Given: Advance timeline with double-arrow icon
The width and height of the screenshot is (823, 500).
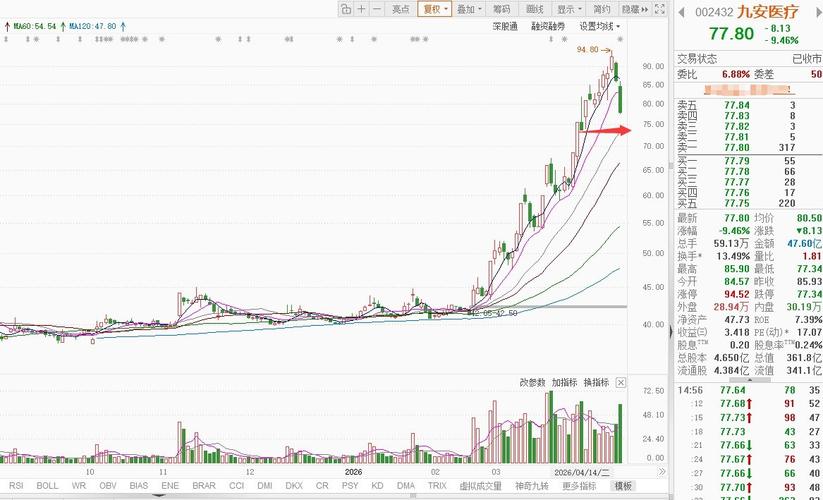Looking at the screenshot, I should 661,472.
